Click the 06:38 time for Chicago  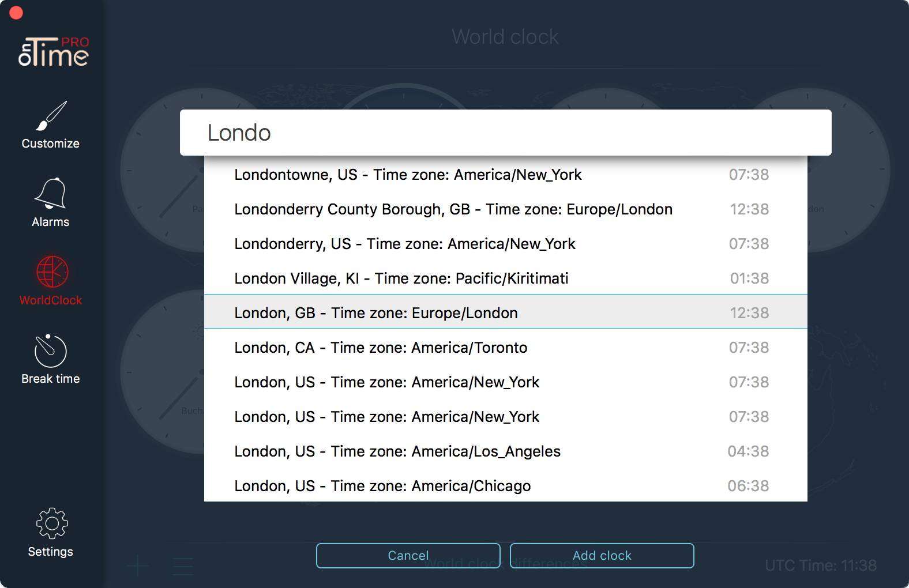click(x=748, y=486)
